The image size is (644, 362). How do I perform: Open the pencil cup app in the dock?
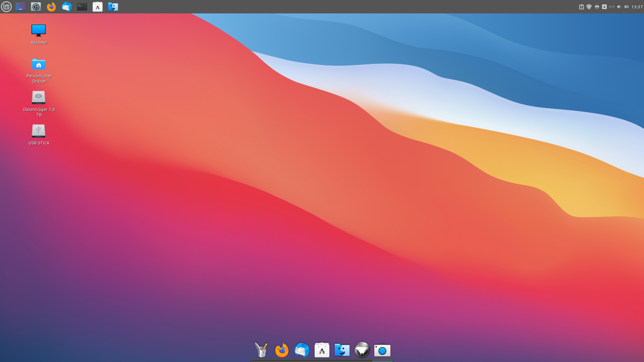tap(261, 350)
